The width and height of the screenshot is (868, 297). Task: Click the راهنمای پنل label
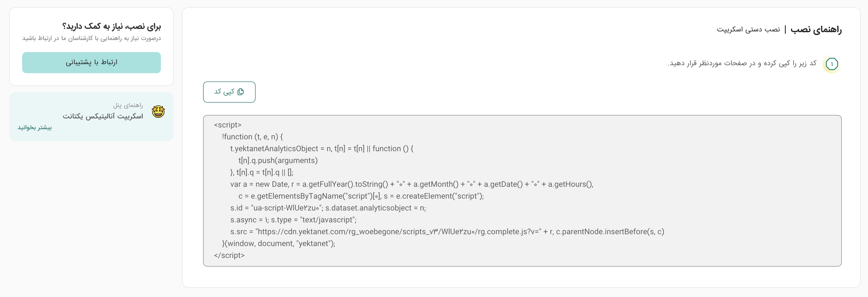click(128, 105)
